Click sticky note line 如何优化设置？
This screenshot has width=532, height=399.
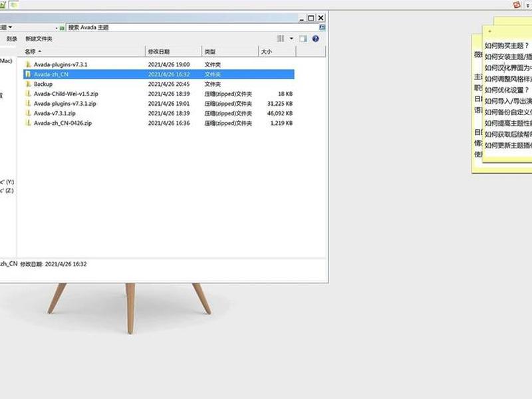tap(507, 90)
